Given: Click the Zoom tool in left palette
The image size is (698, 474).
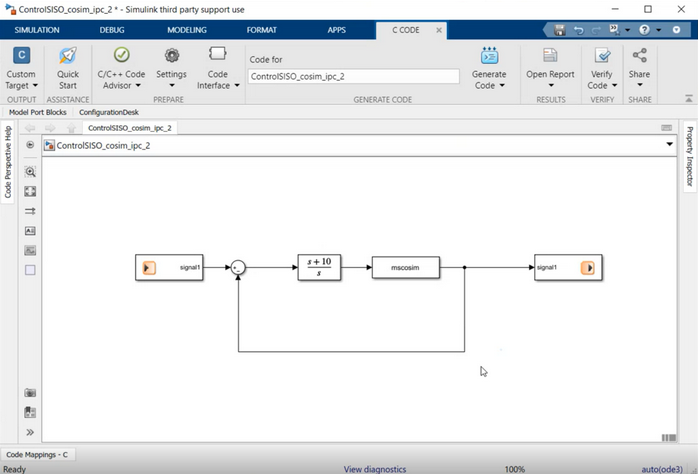Looking at the screenshot, I should (x=30, y=172).
